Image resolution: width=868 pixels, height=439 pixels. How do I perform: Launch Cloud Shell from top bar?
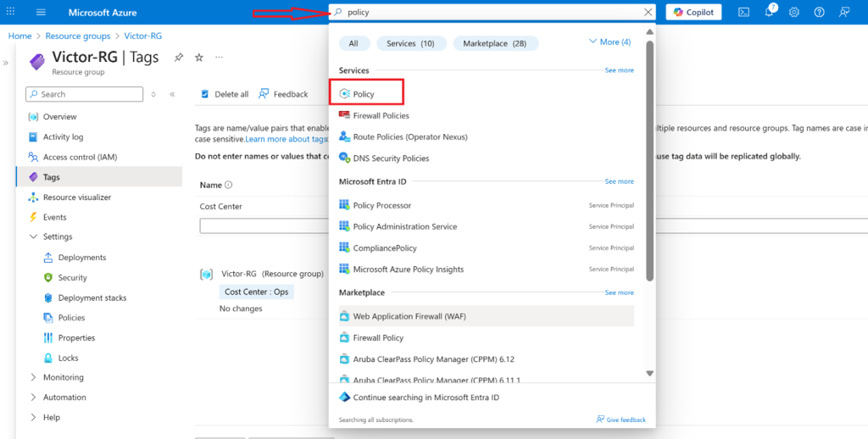(x=744, y=12)
